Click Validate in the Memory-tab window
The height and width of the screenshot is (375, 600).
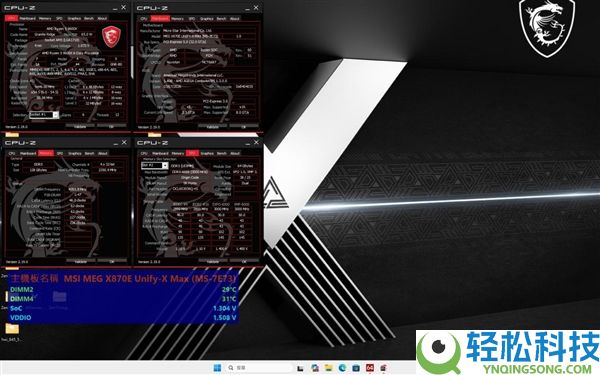coord(80,261)
